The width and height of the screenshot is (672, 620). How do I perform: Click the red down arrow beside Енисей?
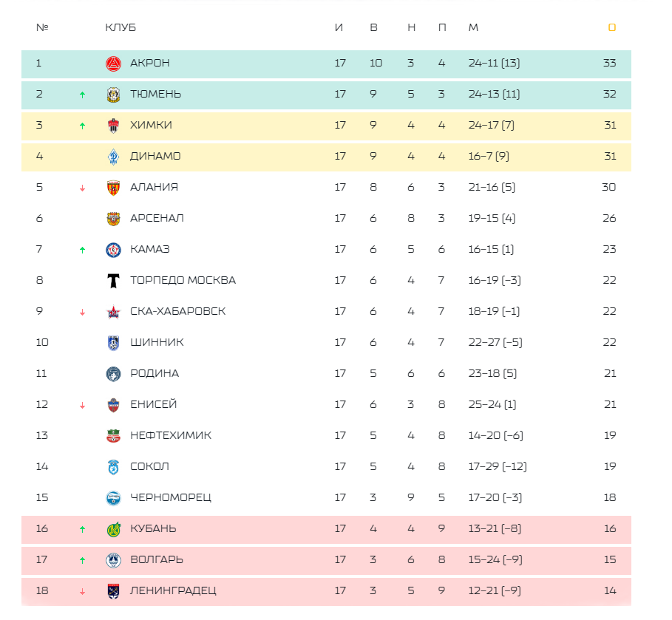click(x=82, y=406)
